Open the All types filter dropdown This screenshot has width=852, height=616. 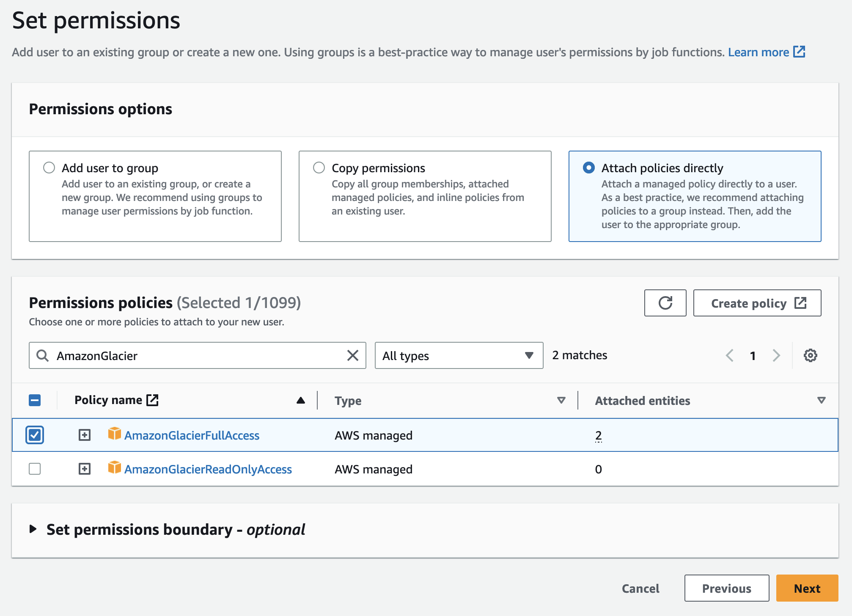[459, 355]
